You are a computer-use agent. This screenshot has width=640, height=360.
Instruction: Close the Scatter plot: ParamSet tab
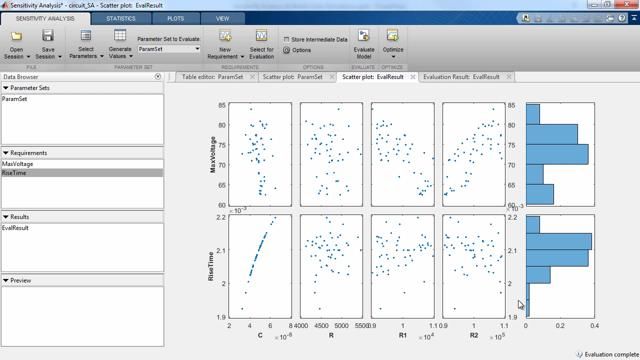point(331,77)
